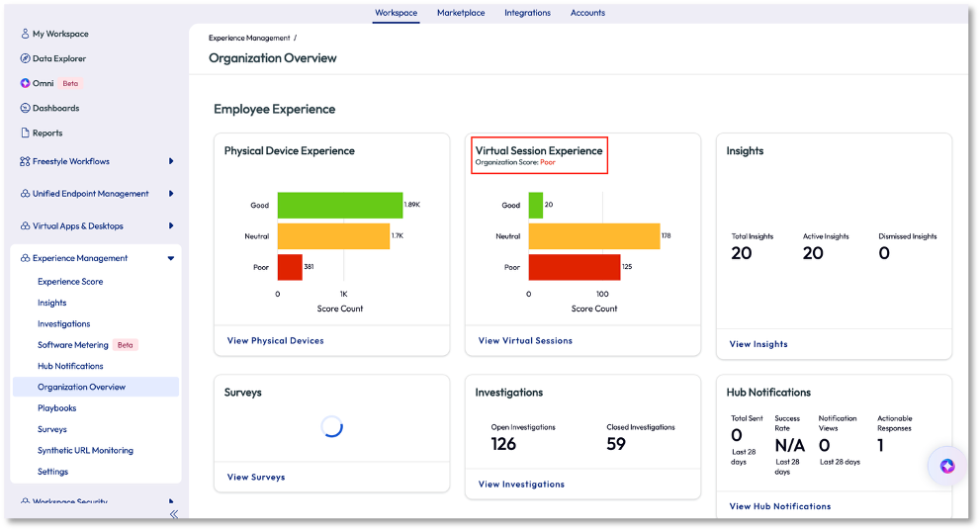Screen dimensions: 980x531
Task: Collapse the Experience Management section arrow
Action: (171, 258)
